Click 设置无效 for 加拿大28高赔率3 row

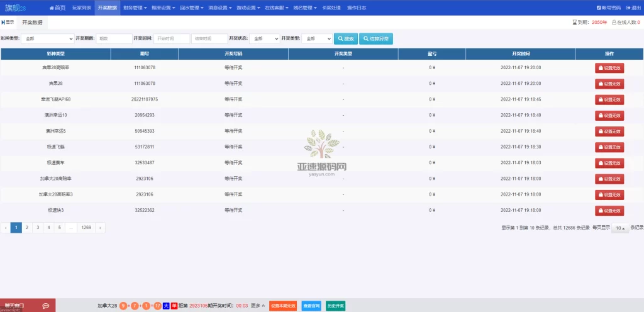(609, 194)
